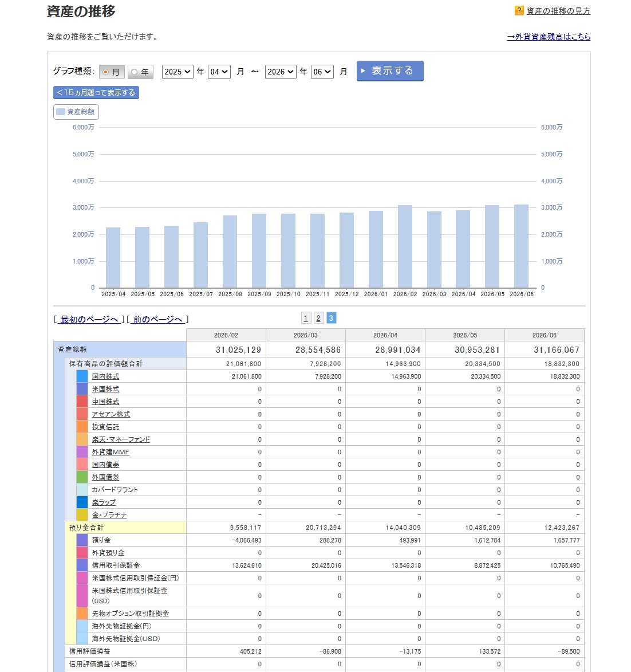The image size is (631, 672).
Task: Open the 楽天・マネーファンド link
Action: click(x=121, y=439)
